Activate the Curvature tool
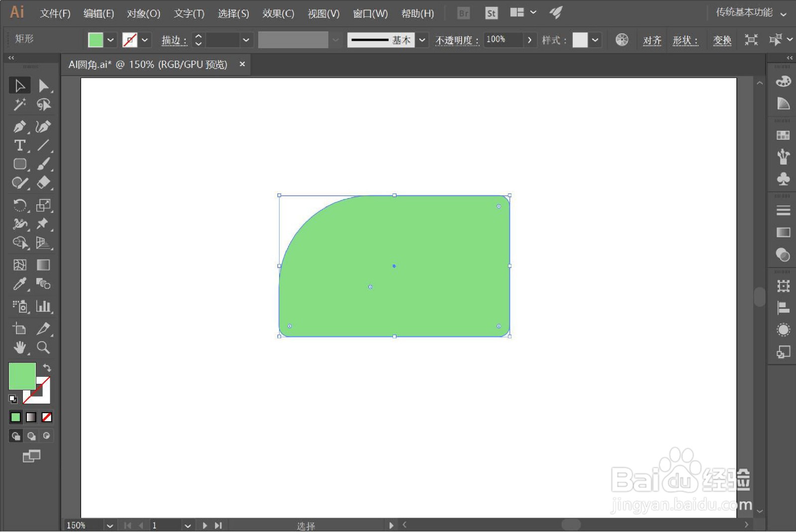Screen dimensions: 796x532 (x=44, y=126)
